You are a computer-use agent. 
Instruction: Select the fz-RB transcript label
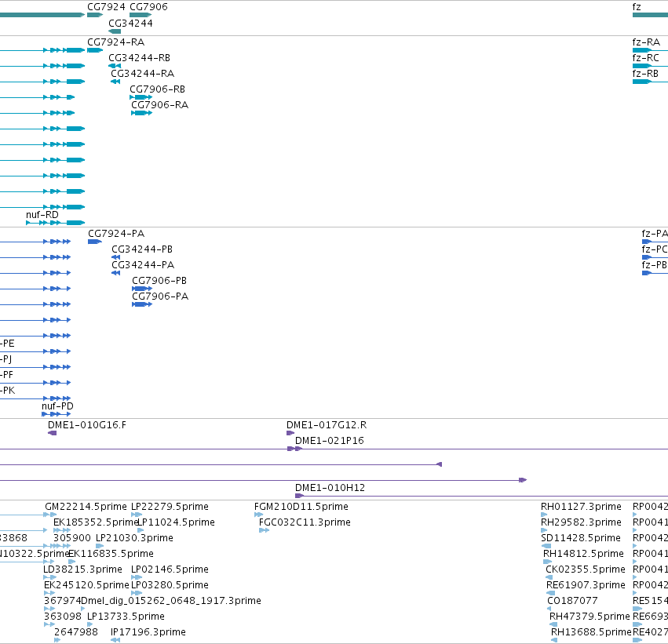(x=645, y=74)
